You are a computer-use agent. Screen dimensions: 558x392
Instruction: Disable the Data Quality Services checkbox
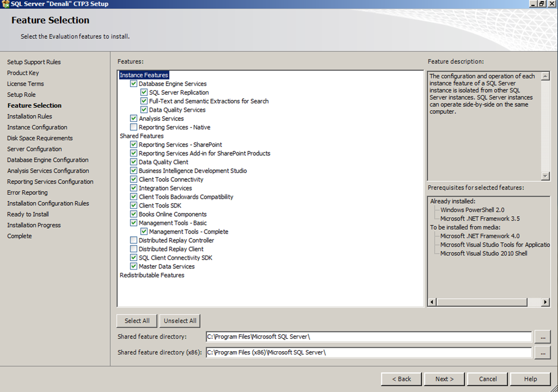(144, 109)
